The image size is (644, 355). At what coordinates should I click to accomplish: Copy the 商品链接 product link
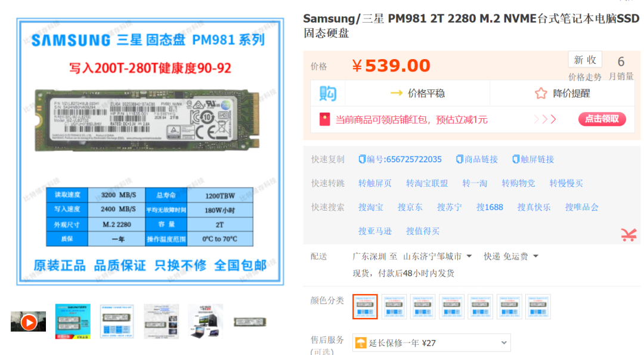tap(477, 159)
